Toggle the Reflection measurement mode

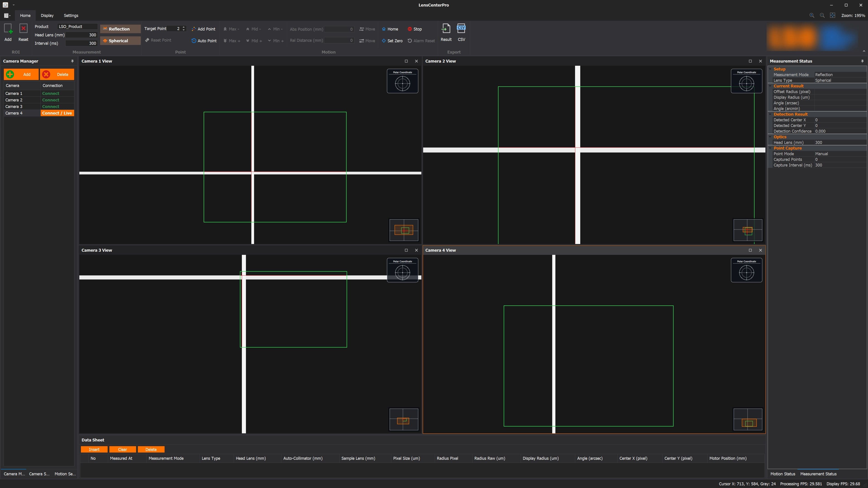click(120, 29)
